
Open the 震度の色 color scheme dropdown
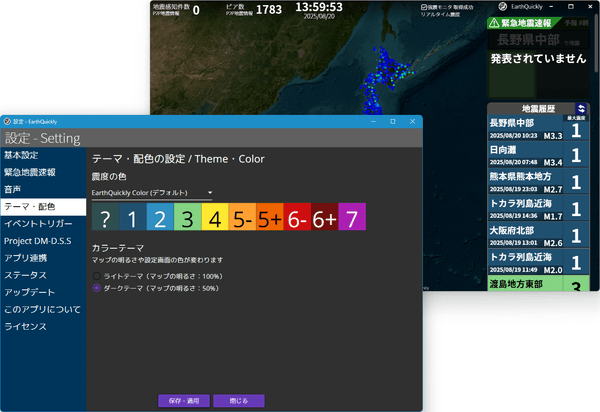152,193
